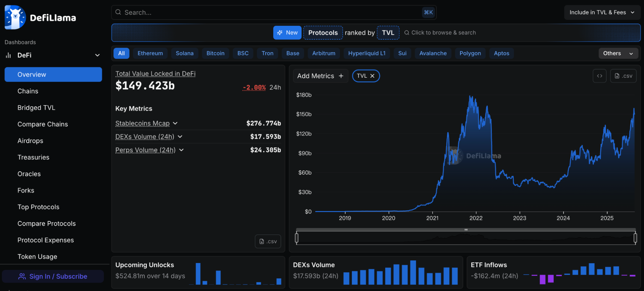The image size is (644, 291).
Task: Click the search magnifier icon
Action: click(118, 12)
